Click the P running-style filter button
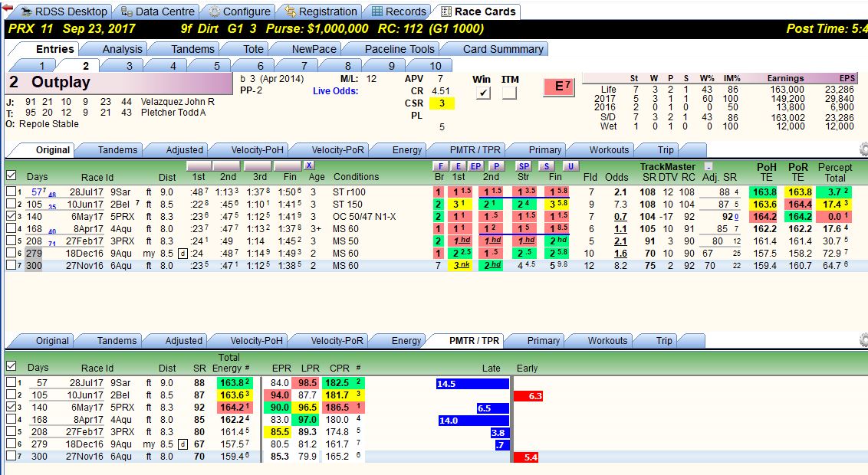Image resolution: width=868 pixels, height=475 pixels. tap(497, 166)
